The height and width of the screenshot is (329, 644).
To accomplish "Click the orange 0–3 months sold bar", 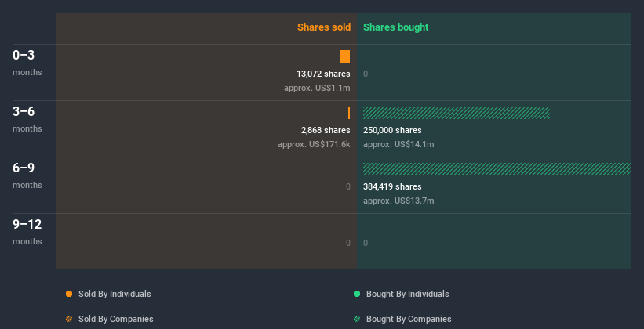I will [x=345, y=56].
